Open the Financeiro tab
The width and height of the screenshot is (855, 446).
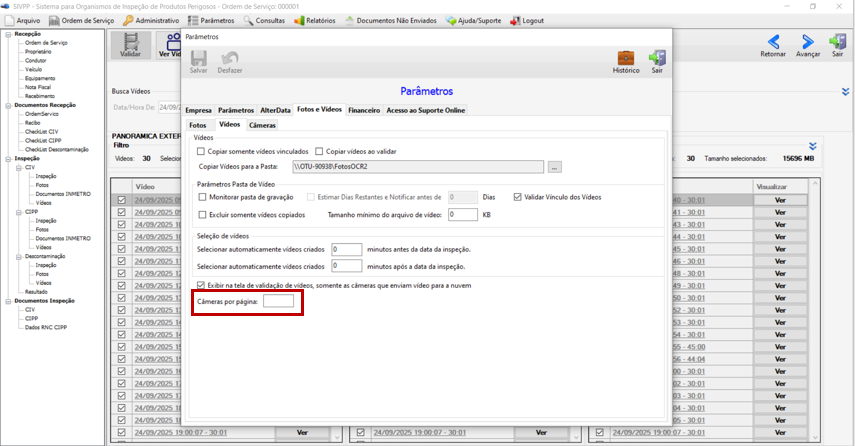tap(364, 110)
